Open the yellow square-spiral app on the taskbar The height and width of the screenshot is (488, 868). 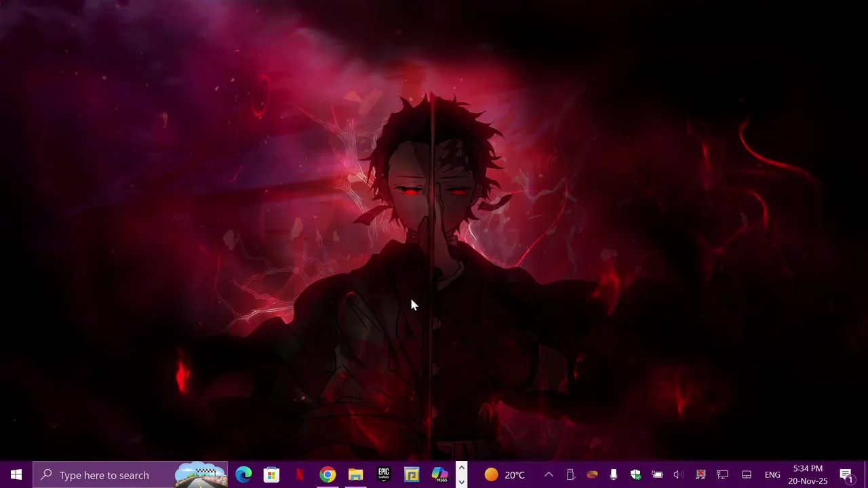point(412,475)
